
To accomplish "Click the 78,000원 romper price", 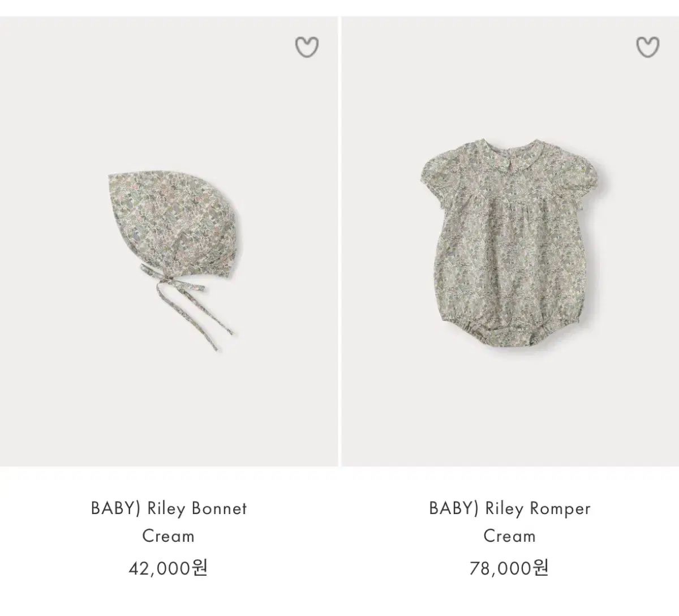I will click(509, 567).
